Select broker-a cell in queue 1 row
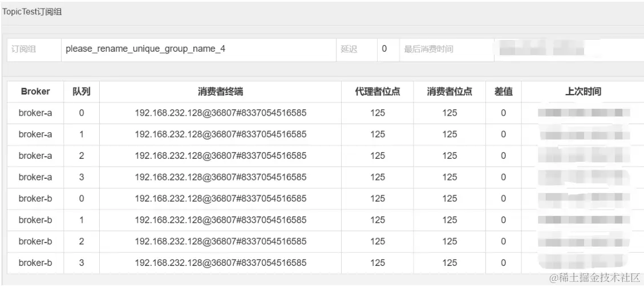The height and width of the screenshot is (287, 644). pyautogui.click(x=35, y=134)
